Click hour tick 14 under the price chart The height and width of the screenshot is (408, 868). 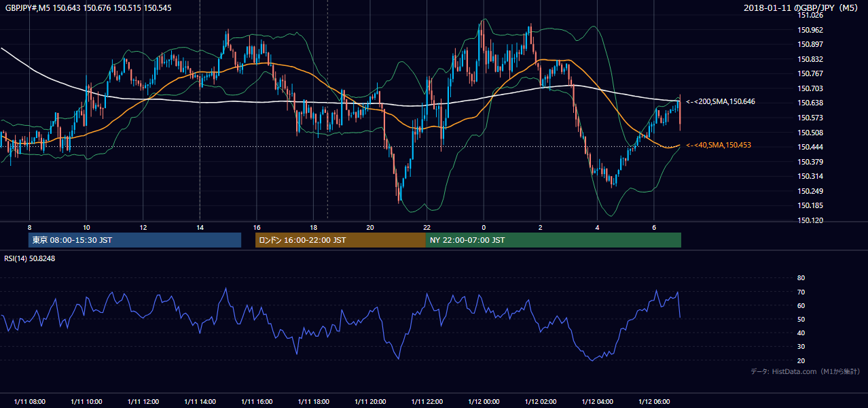[x=200, y=227]
